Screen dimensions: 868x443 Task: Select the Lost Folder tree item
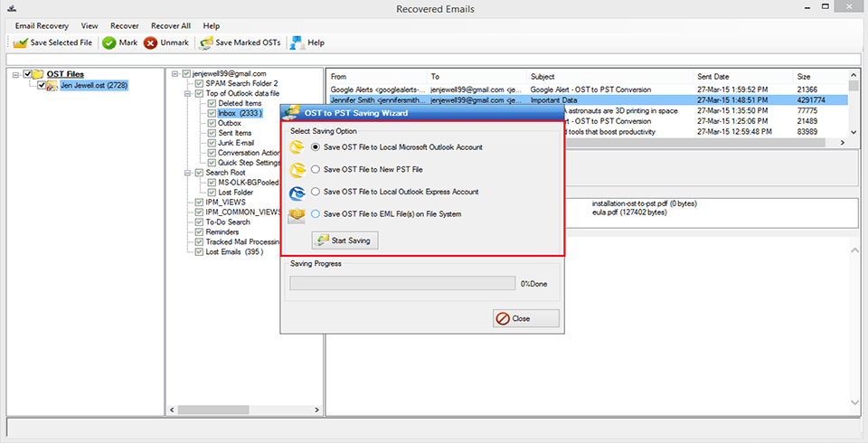235,193
